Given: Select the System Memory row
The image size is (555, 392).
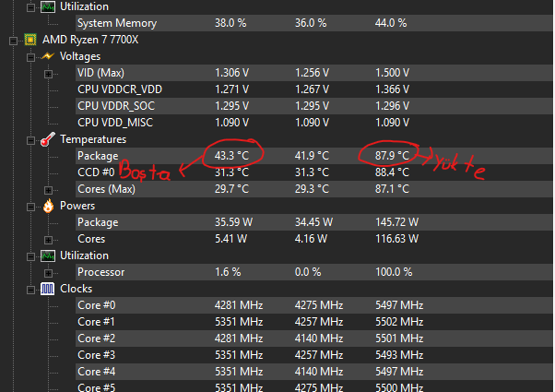Looking at the screenshot, I should [x=116, y=23].
